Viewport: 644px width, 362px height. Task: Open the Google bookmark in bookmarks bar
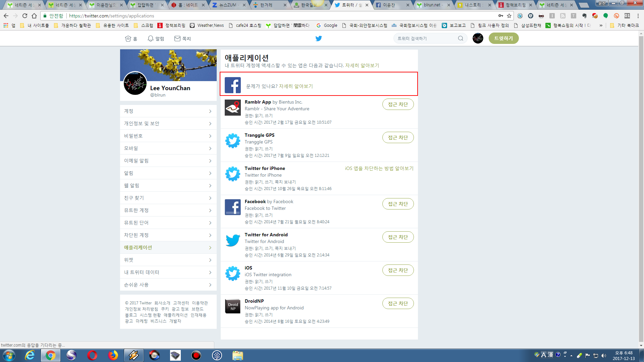coord(327,25)
